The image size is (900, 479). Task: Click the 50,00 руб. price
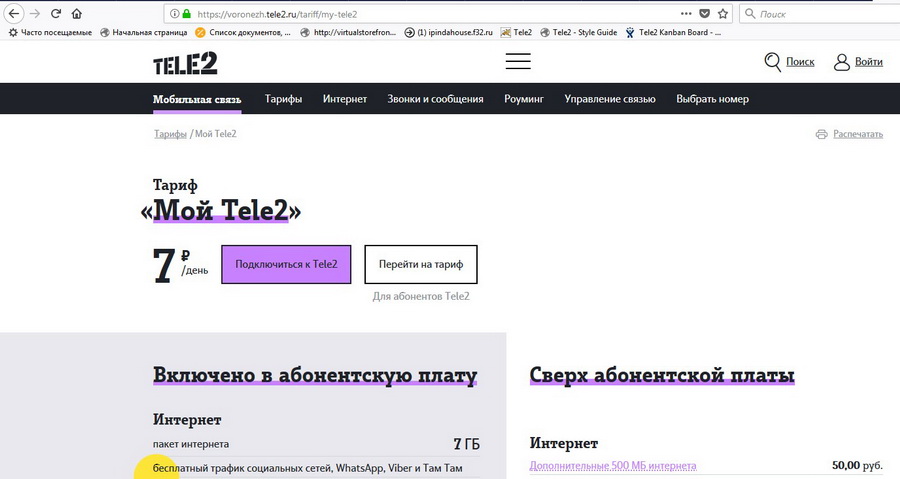[x=858, y=465]
